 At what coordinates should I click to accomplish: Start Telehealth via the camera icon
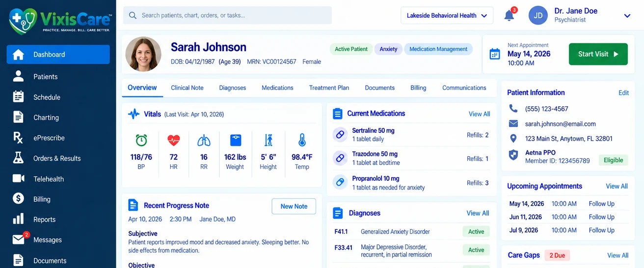(18, 179)
